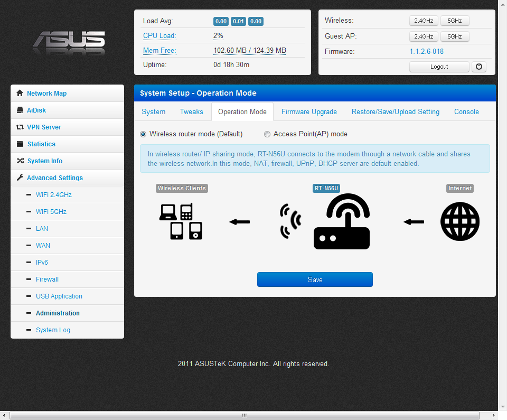
Task: Click the wrench icon for Advanced Settings
Action: 20,178
